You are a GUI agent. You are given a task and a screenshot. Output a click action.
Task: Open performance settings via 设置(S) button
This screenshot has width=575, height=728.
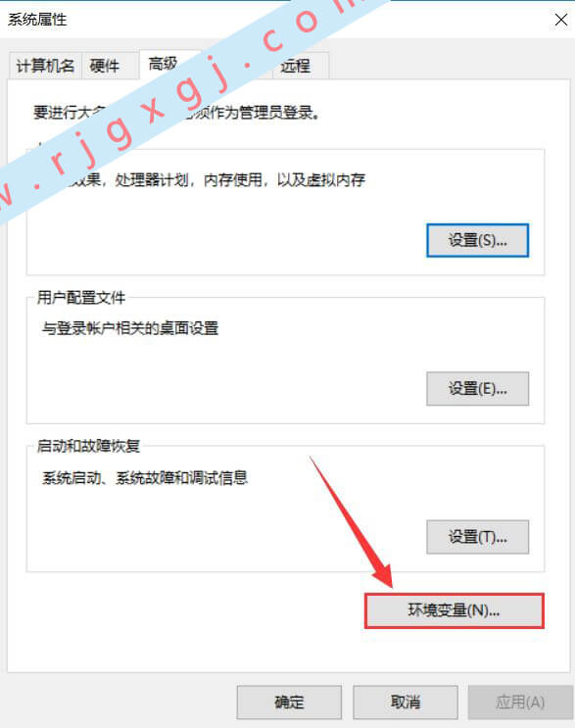pyautogui.click(x=478, y=240)
